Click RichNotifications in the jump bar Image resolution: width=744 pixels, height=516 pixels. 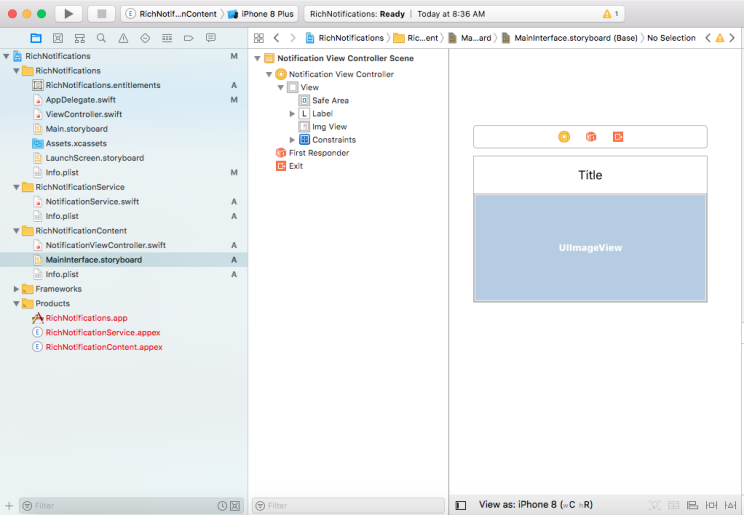point(345,38)
